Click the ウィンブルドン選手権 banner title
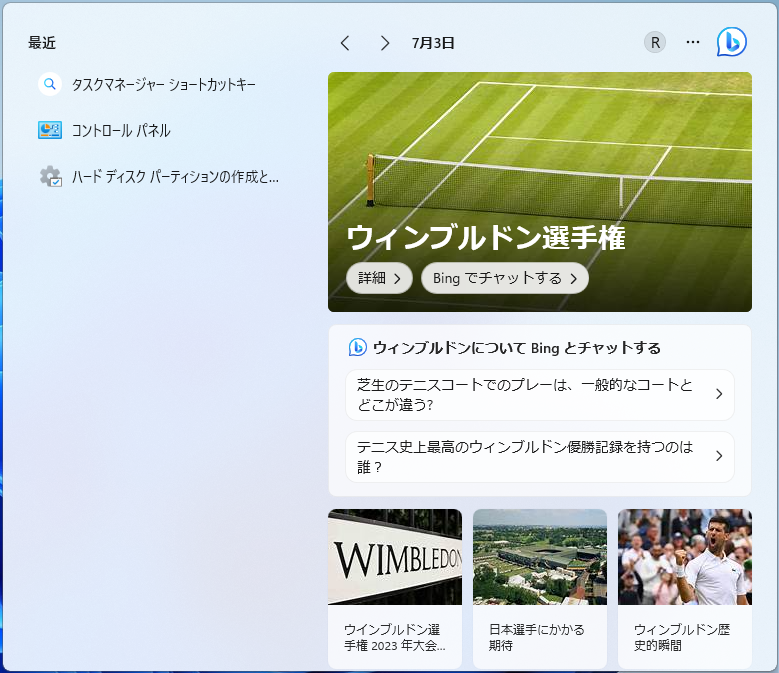Image resolution: width=779 pixels, height=673 pixels. click(486, 237)
